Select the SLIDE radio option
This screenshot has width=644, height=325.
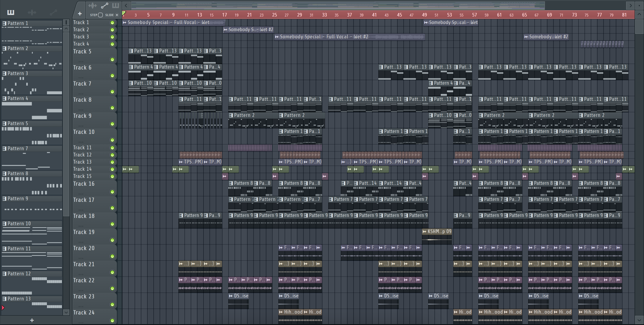point(117,15)
